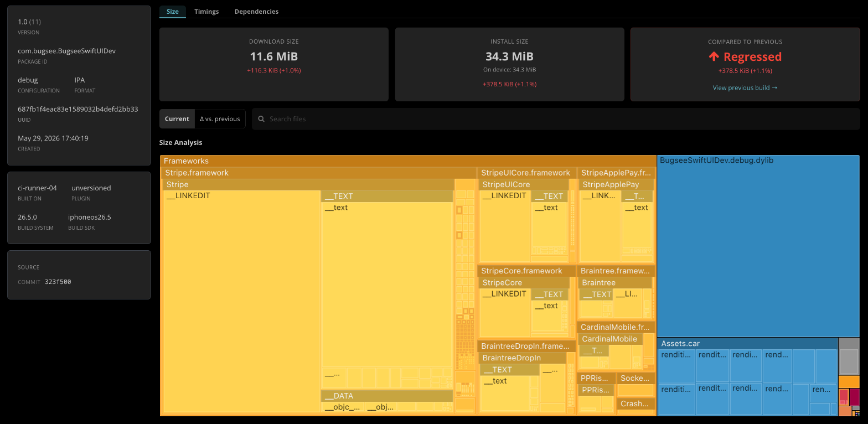Click the red Regressed up-arrow icon
Viewport: 868px width, 424px height.
(714, 56)
